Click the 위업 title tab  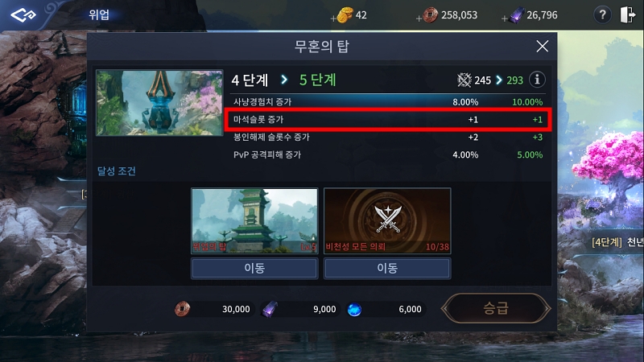pyautogui.click(x=99, y=14)
